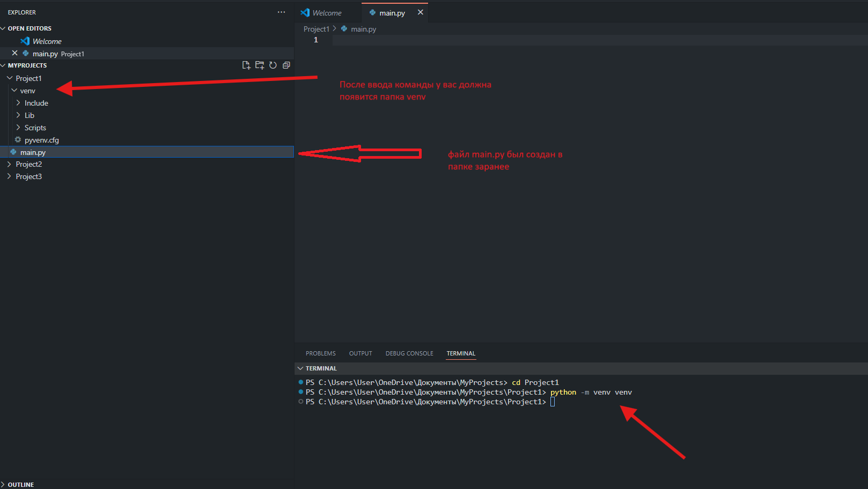Open the PROBLEMS panel tab
Screen dimensions: 868x489
[320, 353]
